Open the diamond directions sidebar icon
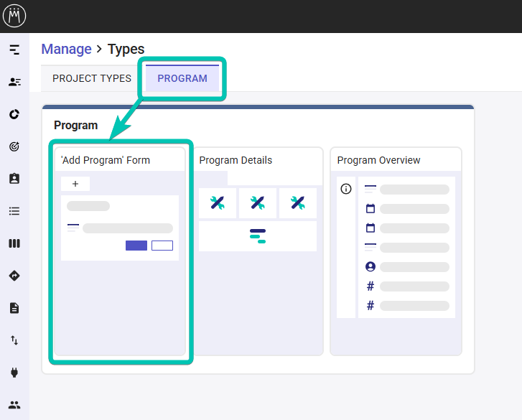Screen dimensions: 522x420 pos(14,276)
